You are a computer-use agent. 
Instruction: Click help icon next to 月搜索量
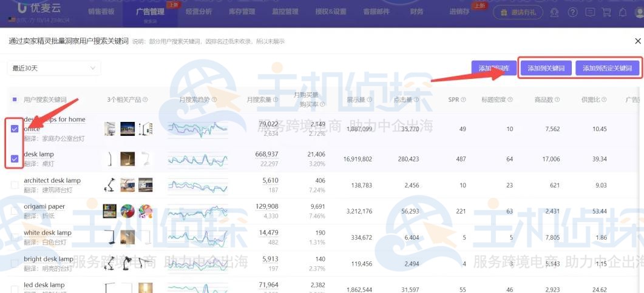pyautogui.click(x=276, y=99)
